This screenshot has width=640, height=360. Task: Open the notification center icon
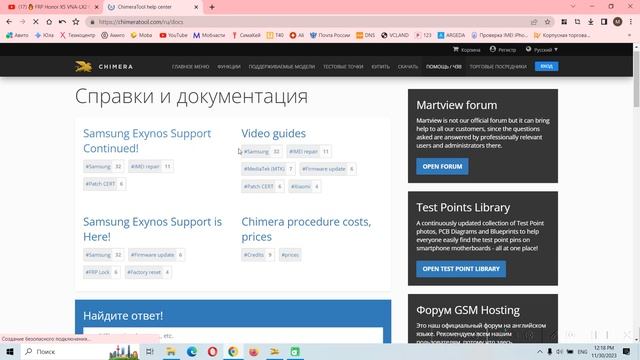tap(627, 351)
